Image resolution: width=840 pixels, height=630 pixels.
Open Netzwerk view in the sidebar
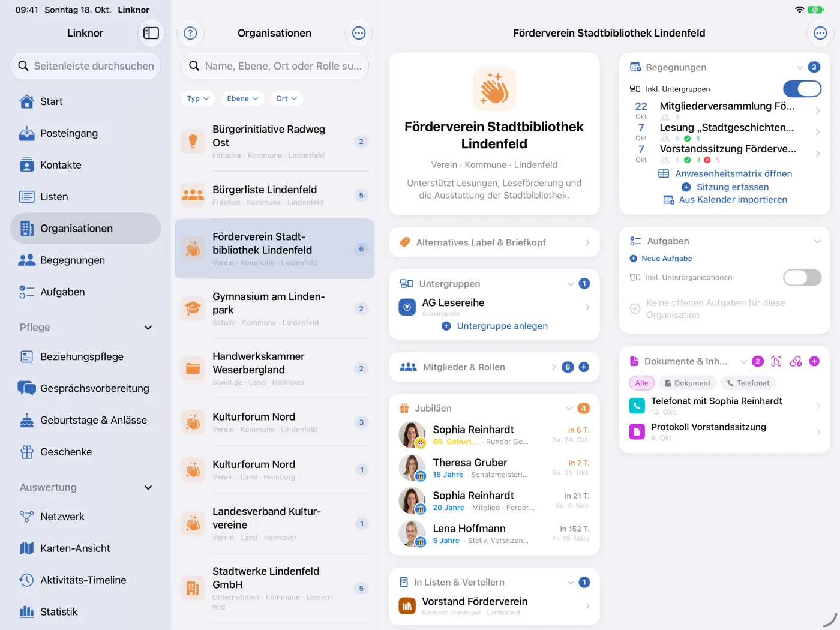pos(85,517)
